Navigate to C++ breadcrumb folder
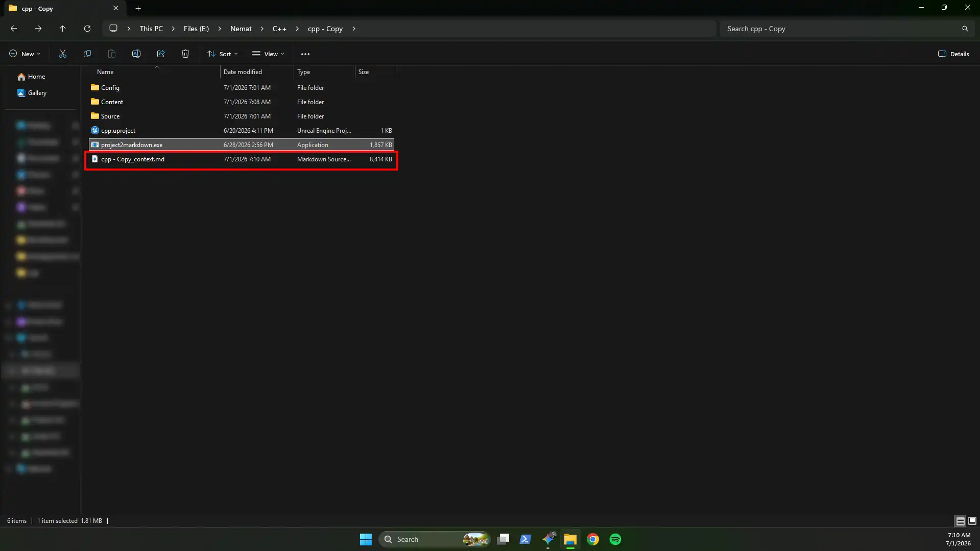 pos(279,29)
